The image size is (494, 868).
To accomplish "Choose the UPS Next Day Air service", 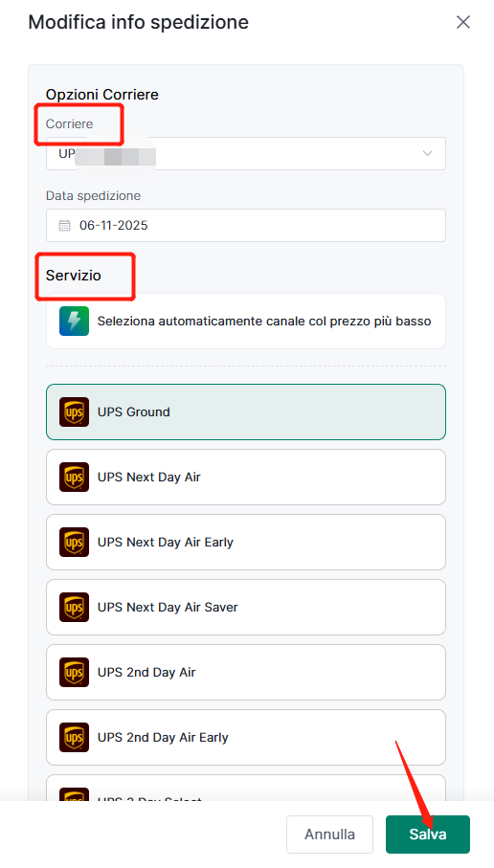I will click(246, 478).
